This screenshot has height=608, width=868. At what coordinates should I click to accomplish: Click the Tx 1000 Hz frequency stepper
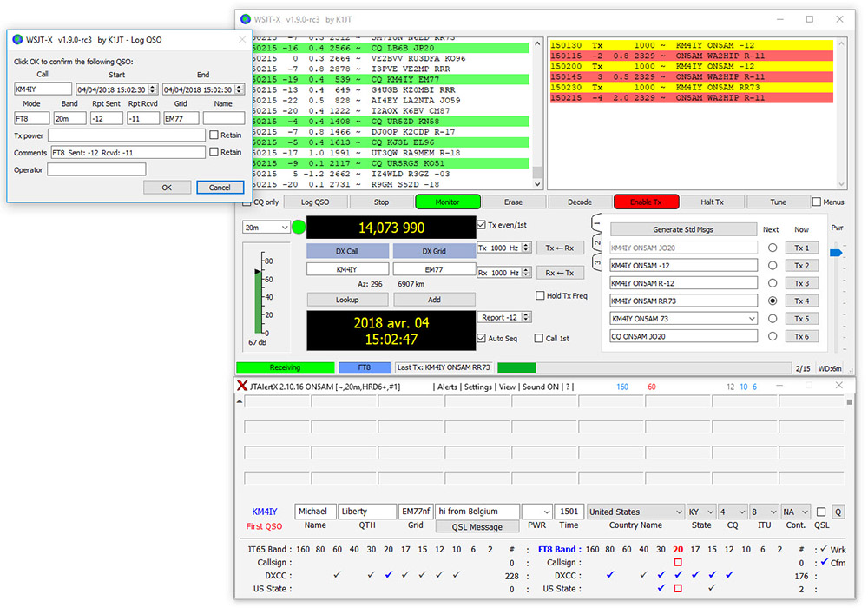tap(527, 248)
